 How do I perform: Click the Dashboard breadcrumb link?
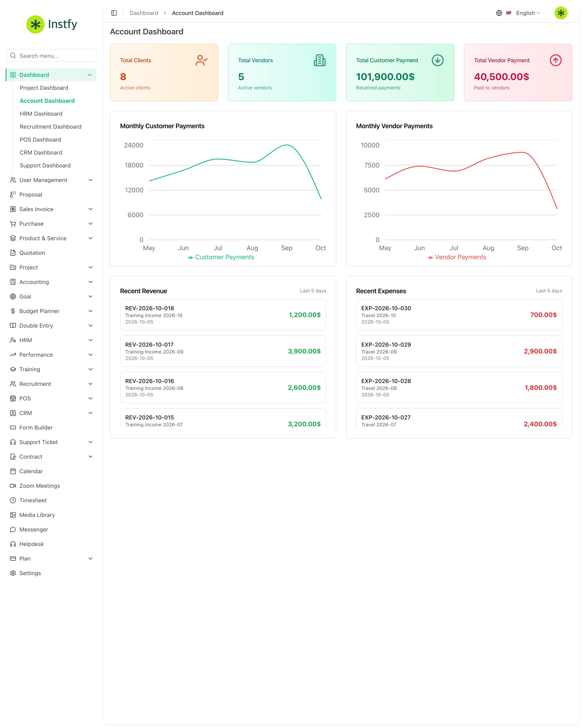click(144, 13)
